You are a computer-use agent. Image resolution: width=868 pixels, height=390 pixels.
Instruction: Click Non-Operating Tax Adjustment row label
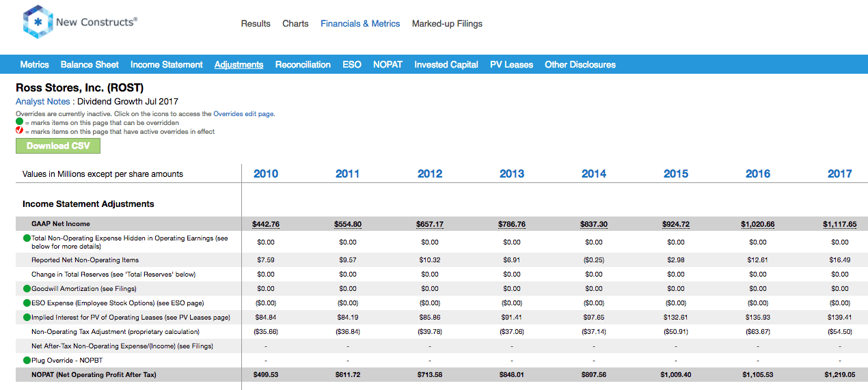[116, 332]
